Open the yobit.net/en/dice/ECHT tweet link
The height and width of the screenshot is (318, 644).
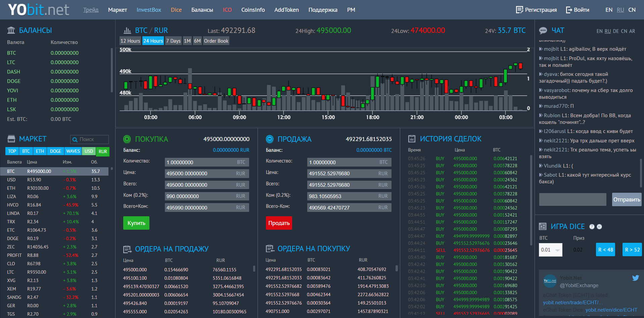(611, 310)
